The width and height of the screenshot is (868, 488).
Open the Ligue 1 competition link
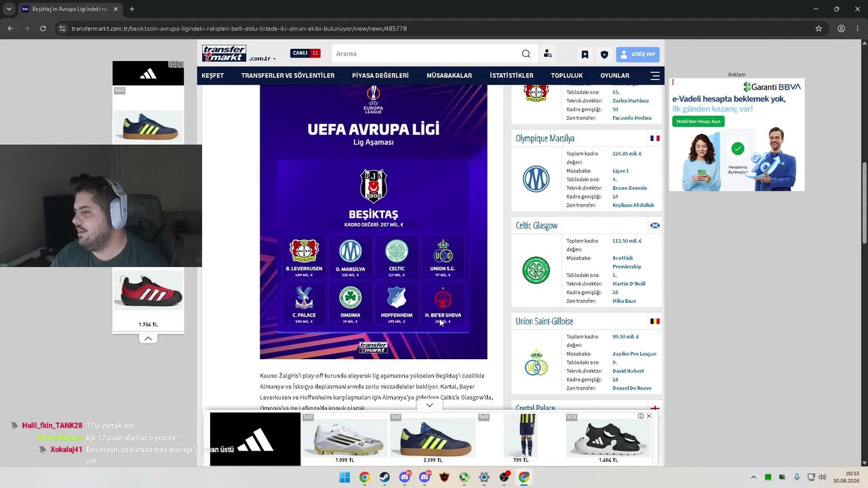tap(620, 171)
